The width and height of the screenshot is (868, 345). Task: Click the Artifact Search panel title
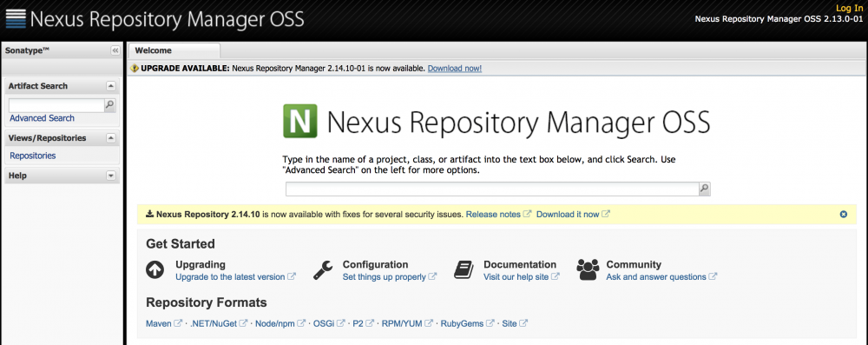[38, 86]
